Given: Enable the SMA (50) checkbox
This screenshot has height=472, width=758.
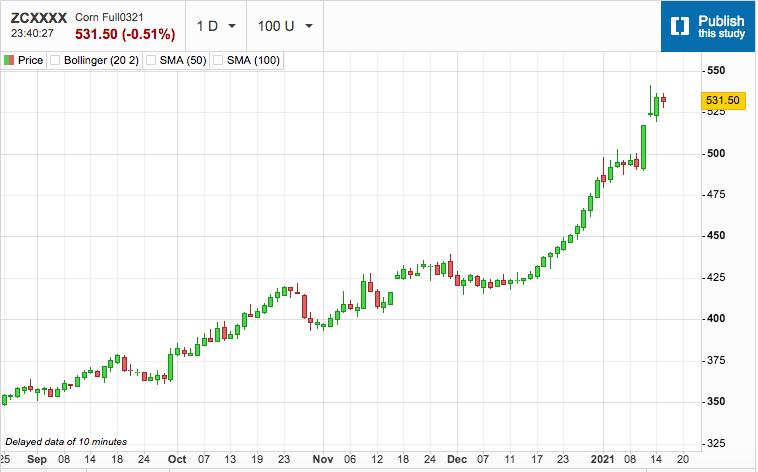Looking at the screenshot, I should pos(151,60).
